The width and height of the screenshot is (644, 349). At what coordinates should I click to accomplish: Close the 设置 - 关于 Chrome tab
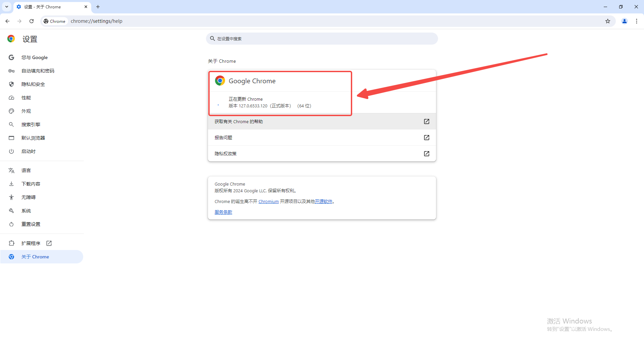(x=86, y=7)
